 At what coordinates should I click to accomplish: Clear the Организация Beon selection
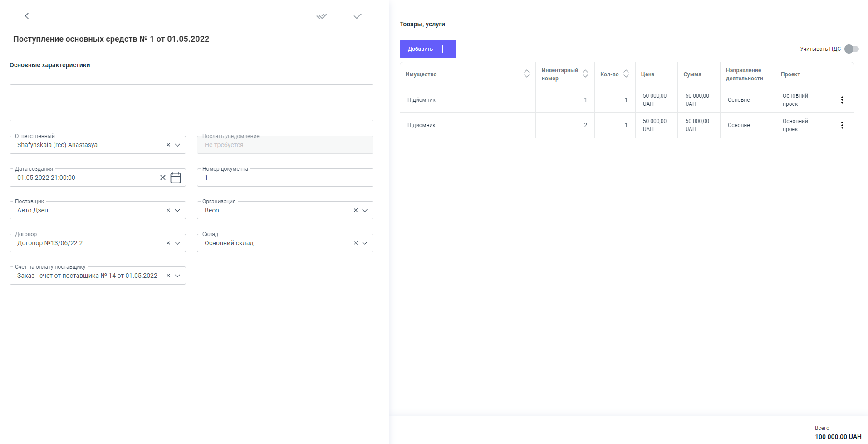coord(356,210)
